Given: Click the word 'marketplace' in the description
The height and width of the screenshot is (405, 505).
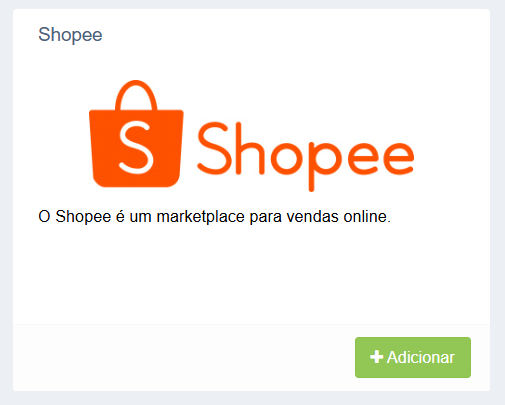Looking at the screenshot, I should click(201, 217).
